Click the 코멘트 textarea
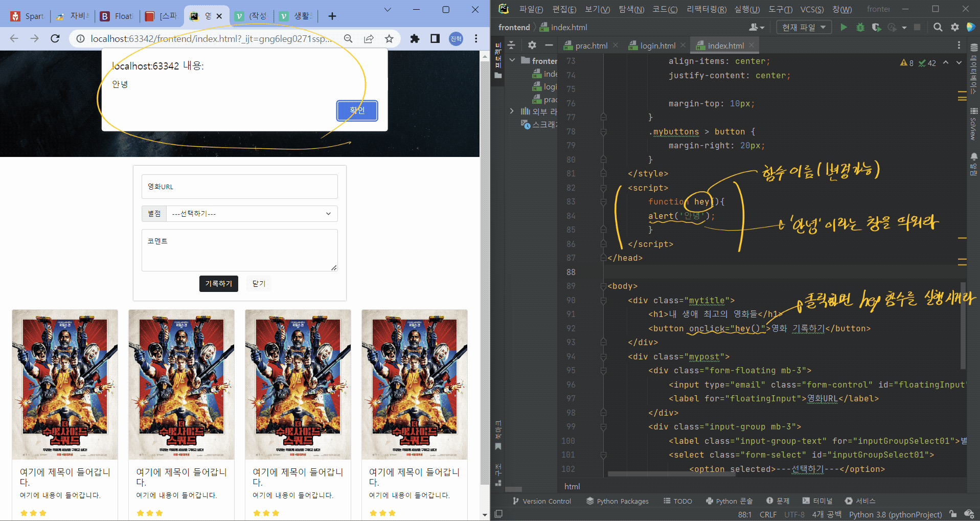Screen dimensions: 980x521 coord(239,250)
